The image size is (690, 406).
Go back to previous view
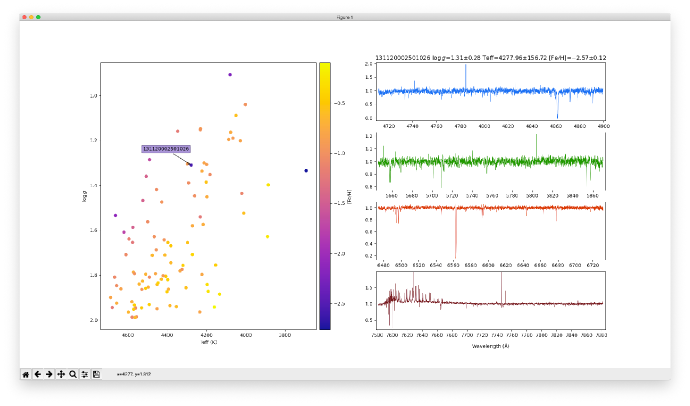(37, 373)
